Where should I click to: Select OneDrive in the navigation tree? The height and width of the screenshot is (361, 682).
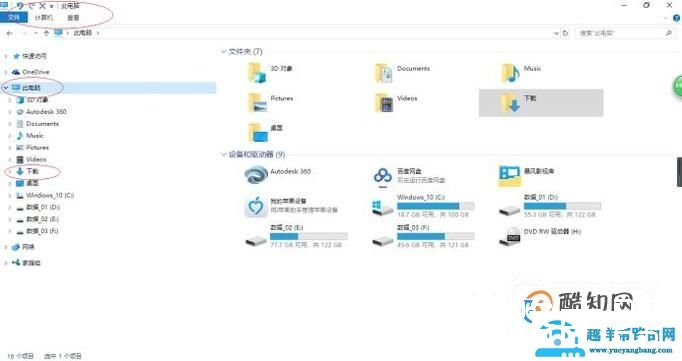pos(35,72)
